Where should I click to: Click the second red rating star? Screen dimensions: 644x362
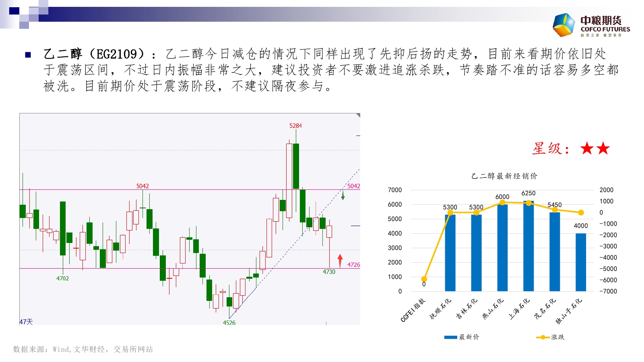603,148
